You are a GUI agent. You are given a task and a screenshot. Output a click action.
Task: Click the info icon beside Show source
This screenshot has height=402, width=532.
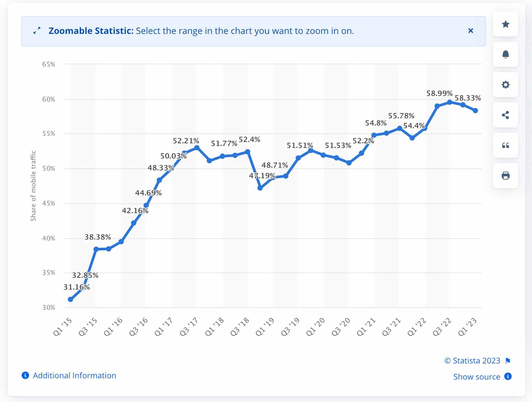coord(508,376)
